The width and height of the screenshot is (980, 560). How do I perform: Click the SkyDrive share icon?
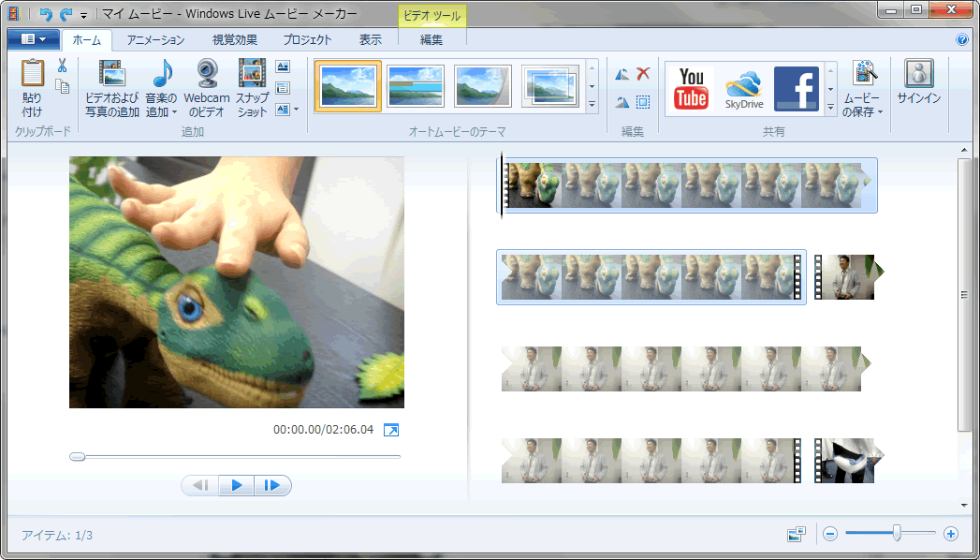coord(745,88)
